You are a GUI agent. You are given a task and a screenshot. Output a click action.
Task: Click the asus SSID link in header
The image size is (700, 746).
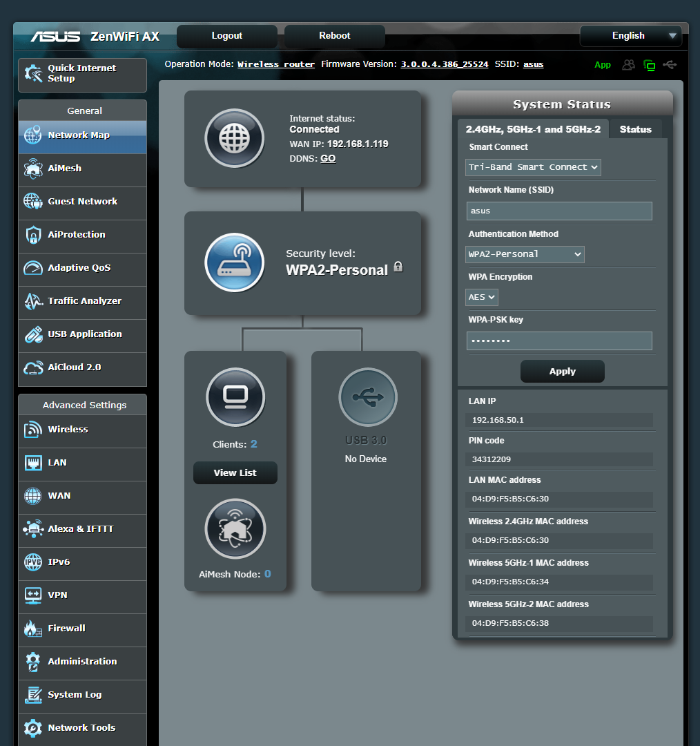coord(533,64)
